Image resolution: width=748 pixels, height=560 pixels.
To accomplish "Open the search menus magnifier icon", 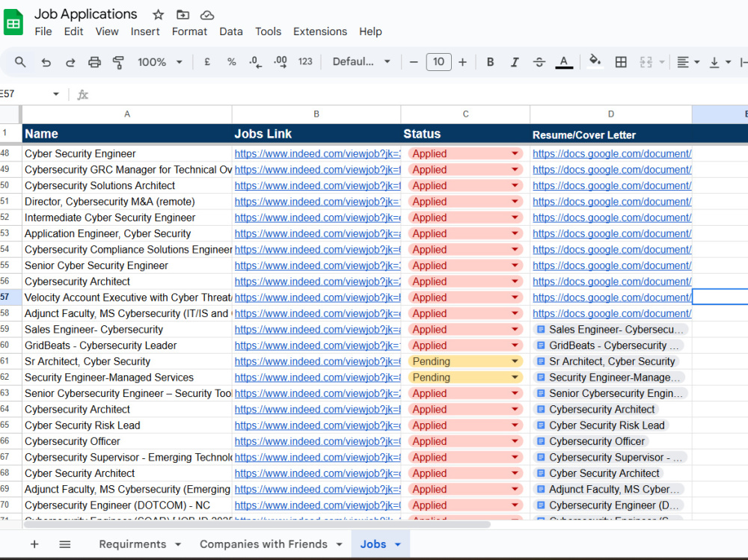I will 20,62.
